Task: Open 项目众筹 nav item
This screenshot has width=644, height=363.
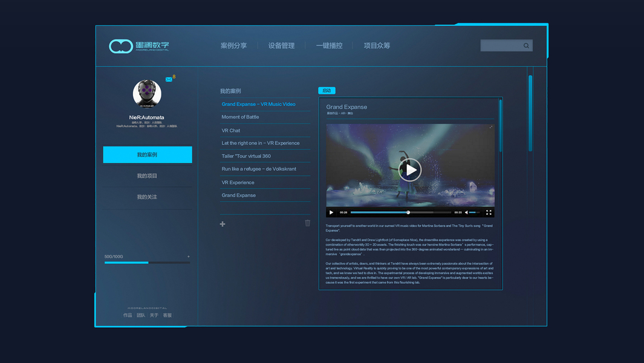Action: (377, 45)
